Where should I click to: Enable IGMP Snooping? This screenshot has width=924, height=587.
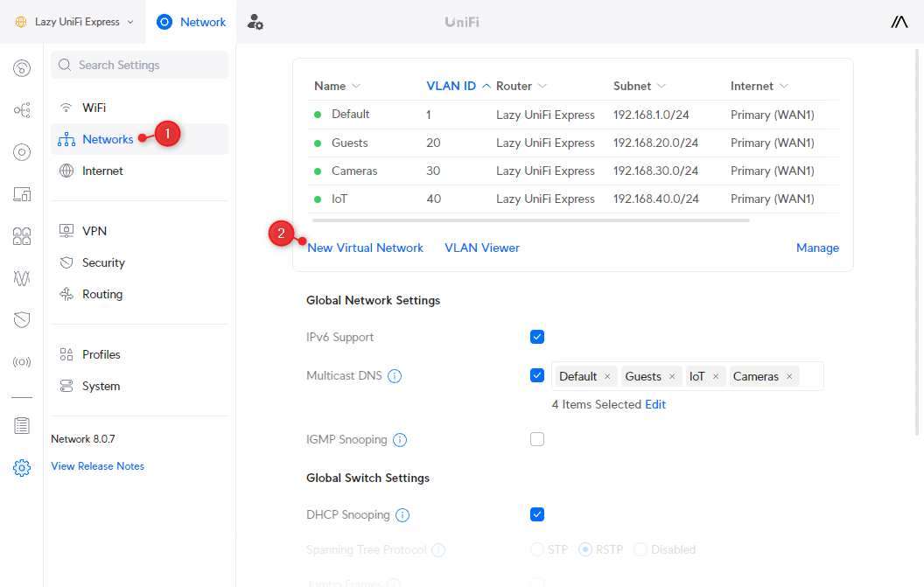pyautogui.click(x=537, y=439)
